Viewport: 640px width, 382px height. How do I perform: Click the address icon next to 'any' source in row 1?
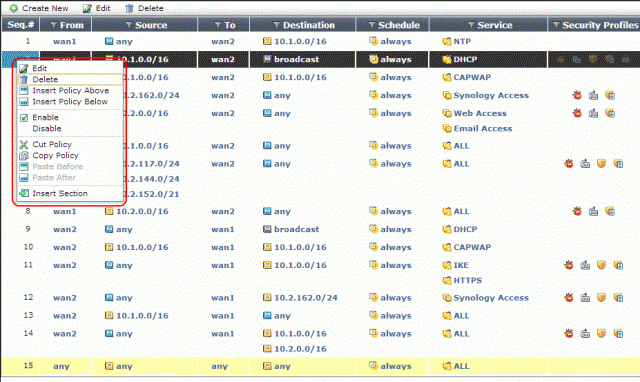pos(109,41)
